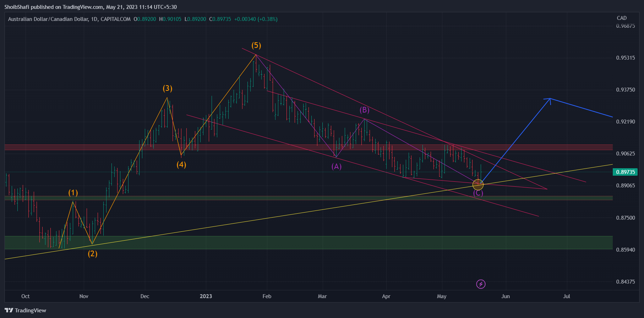The width and height of the screenshot is (644, 318).
Task: Select the orange wave label (5)
Action: (x=256, y=45)
